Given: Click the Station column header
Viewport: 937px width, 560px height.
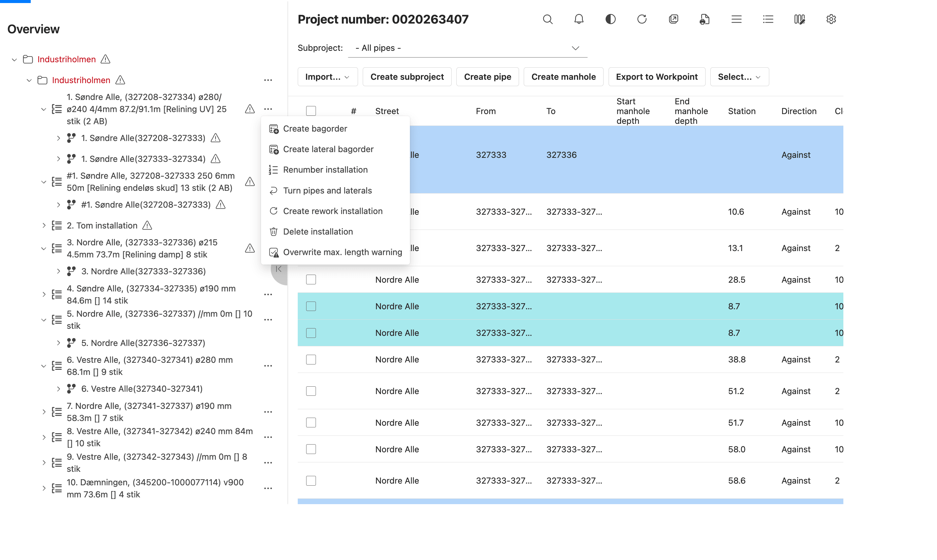Looking at the screenshot, I should (x=741, y=111).
